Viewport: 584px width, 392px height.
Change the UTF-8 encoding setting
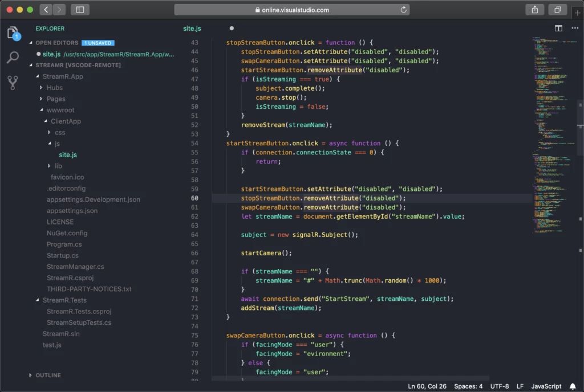point(499,386)
